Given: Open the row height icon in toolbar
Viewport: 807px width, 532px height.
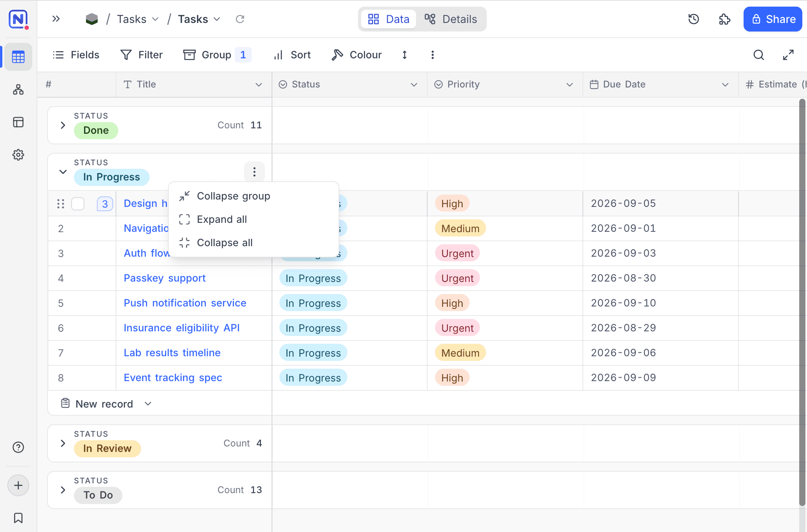Looking at the screenshot, I should tap(405, 55).
